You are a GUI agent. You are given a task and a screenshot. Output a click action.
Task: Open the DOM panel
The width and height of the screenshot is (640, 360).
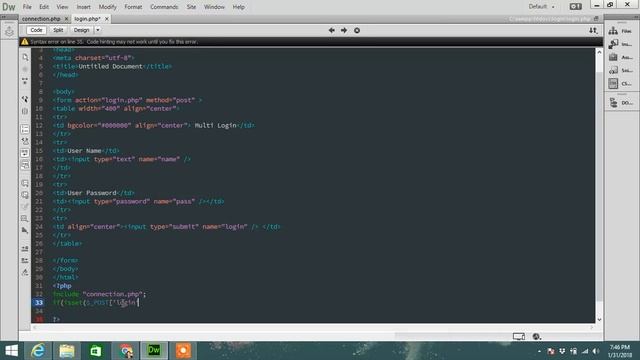[x=620, y=103]
